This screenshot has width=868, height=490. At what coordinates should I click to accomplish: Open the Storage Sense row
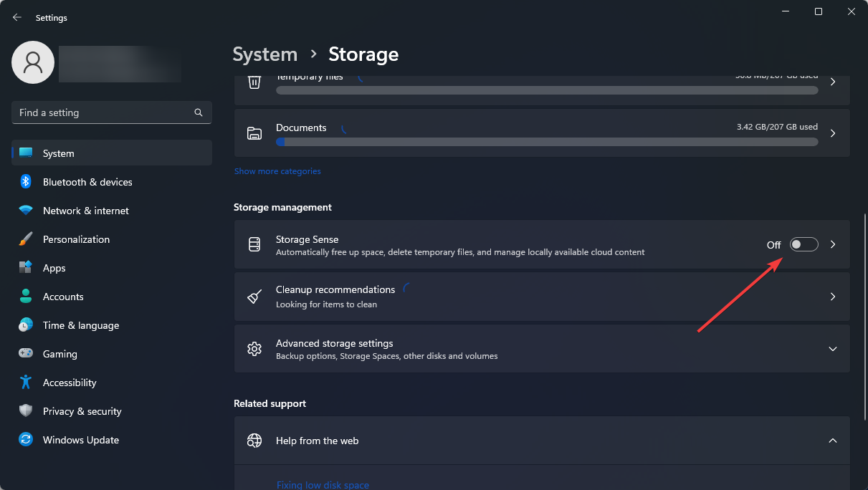(542, 245)
